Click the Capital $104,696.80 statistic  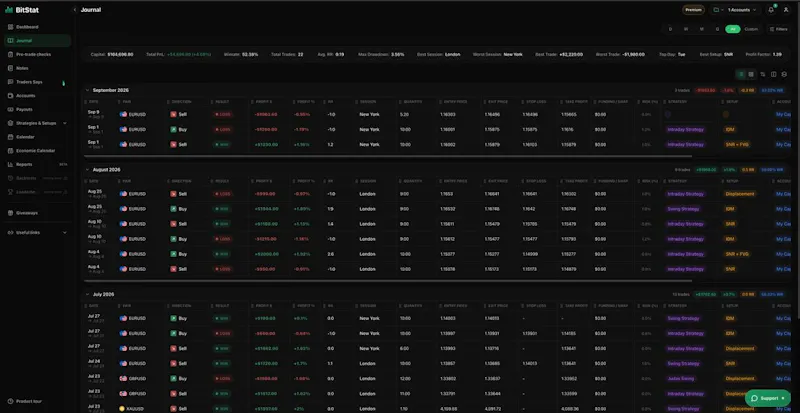click(x=112, y=54)
